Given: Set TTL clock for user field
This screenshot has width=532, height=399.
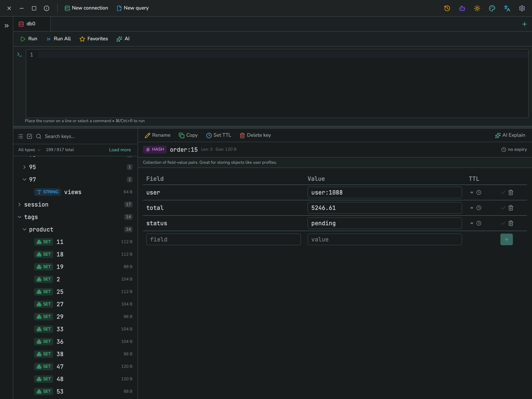Looking at the screenshot, I should point(479,192).
